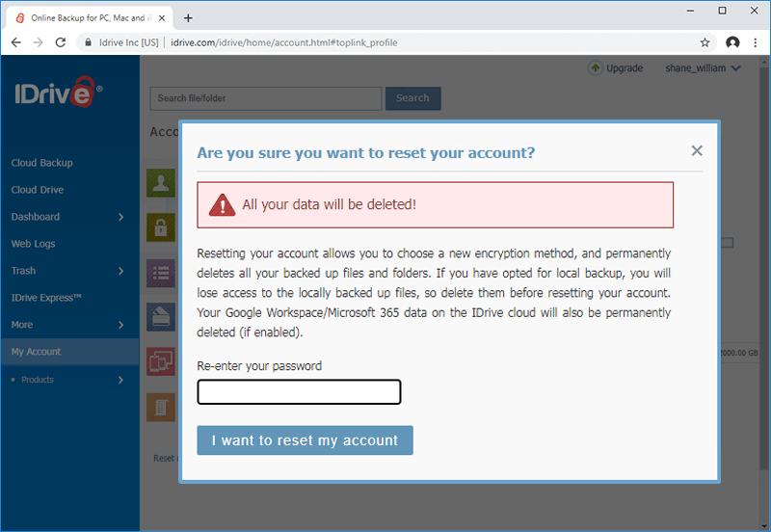Click I want to reset my account
771x532 pixels.
[x=305, y=440]
